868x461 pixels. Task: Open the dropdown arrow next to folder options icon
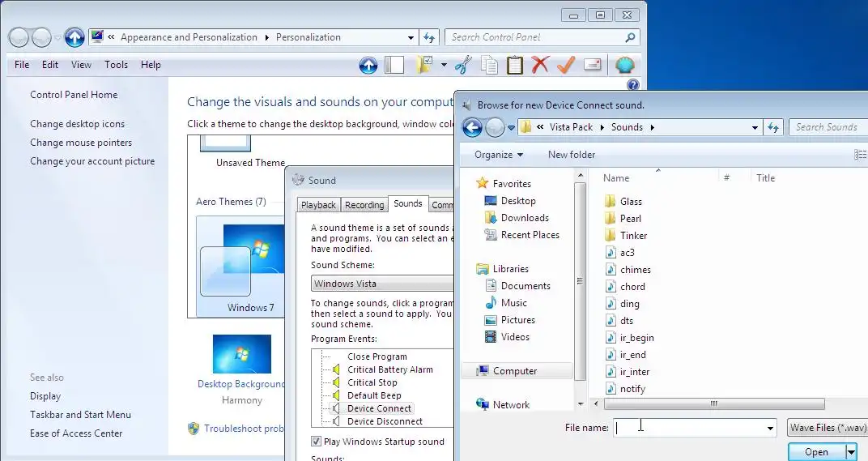point(444,65)
